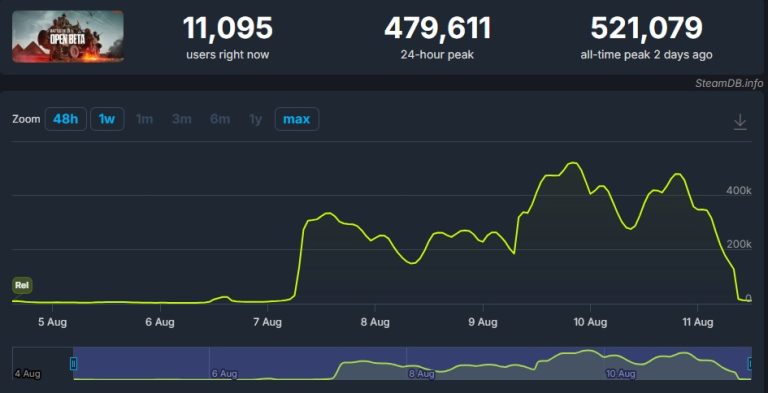Select the max zoom range

coord(297,119)
